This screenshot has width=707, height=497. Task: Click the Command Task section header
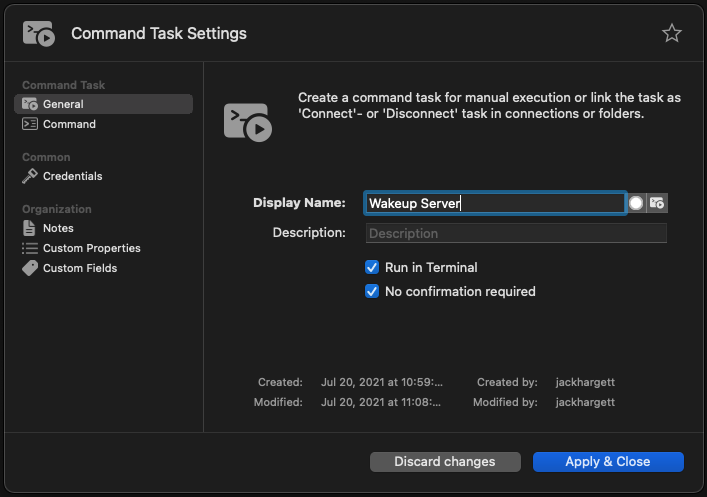(x=63, y=85)
